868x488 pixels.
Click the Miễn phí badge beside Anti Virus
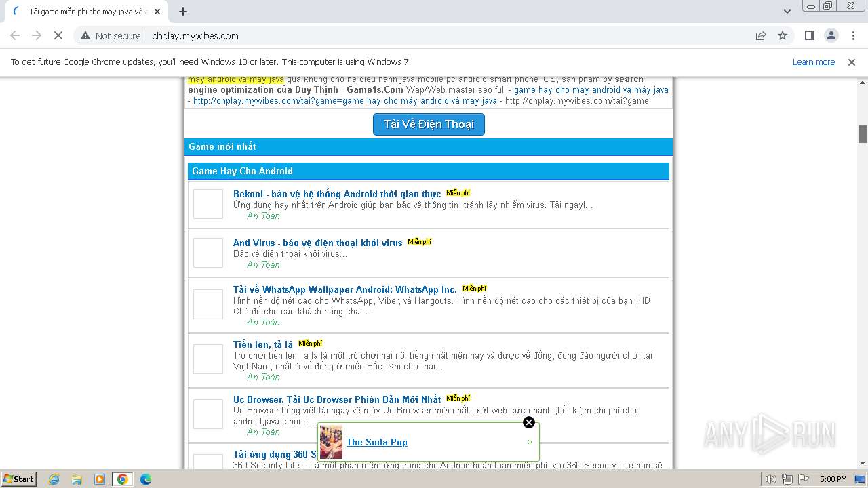point(420,242)
